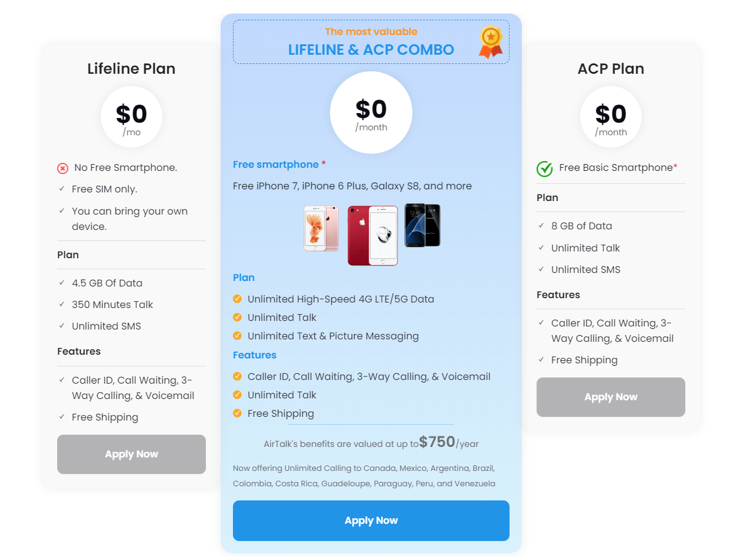Click the Free smartphone heading in Combo plan
The width and height of the screenshot is (756, 557).
coord(276,165)
